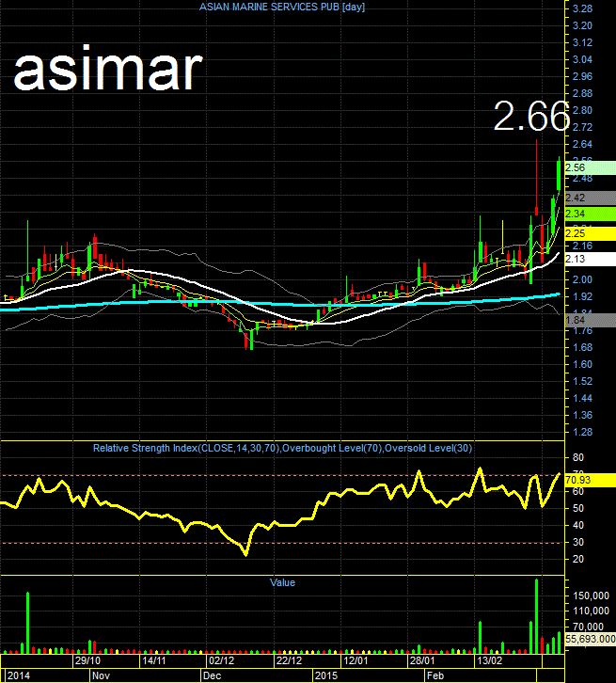Click the 55,693.000 volume value label
Screen dimensions: 616x683
coord(590,639)
